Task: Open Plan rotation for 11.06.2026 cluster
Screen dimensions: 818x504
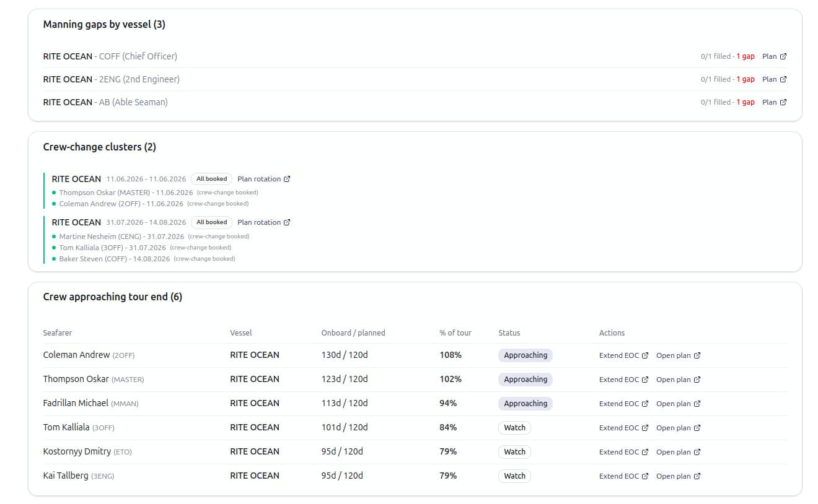Action: pos(264,179)
